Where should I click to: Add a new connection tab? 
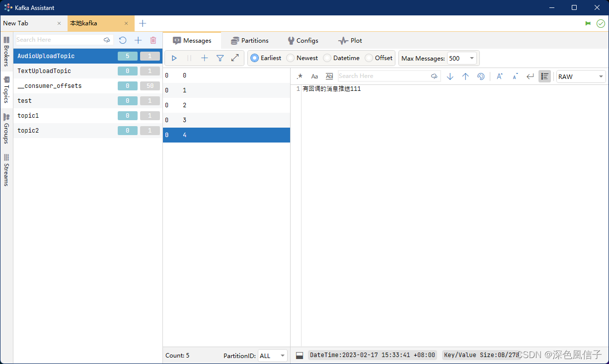143,23
